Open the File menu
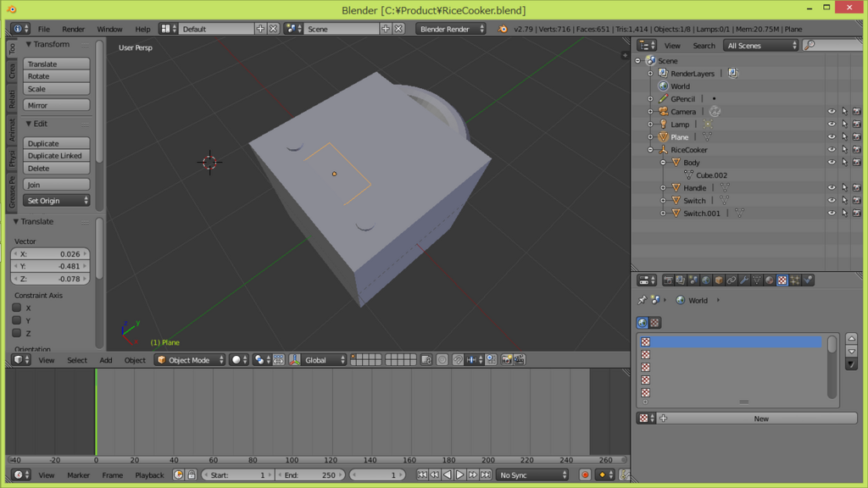This screenshot has height=488, width=868. click(44, 30)
